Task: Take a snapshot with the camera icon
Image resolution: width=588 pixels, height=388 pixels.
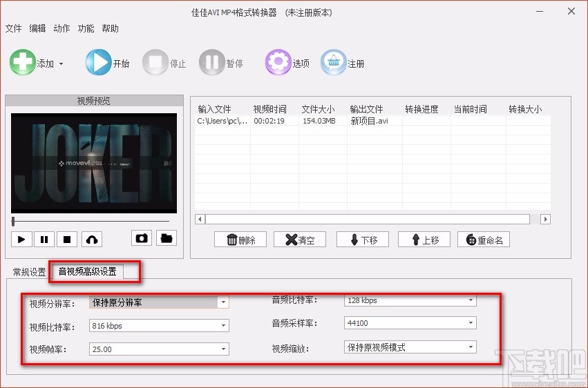Action: pos(142,238)
